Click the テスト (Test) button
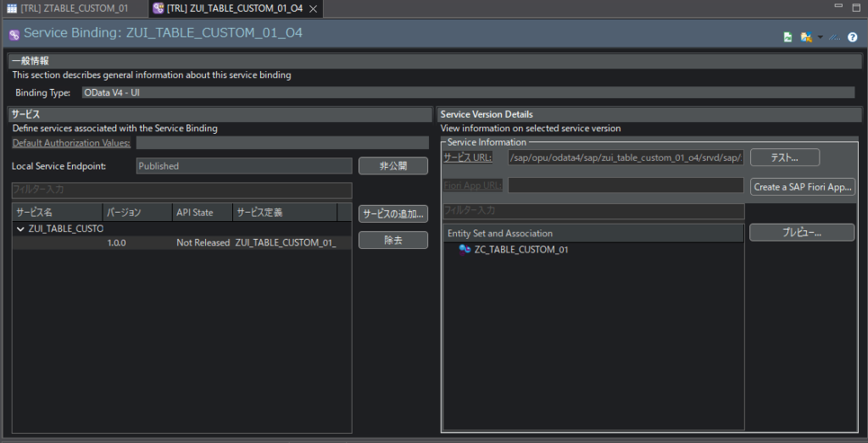The width and height of the screenshot is (868, 443). [x=784, y=158]
